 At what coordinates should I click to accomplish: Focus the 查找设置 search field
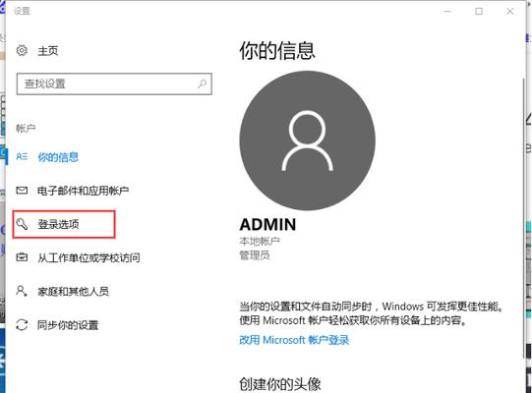coord(114,84)
